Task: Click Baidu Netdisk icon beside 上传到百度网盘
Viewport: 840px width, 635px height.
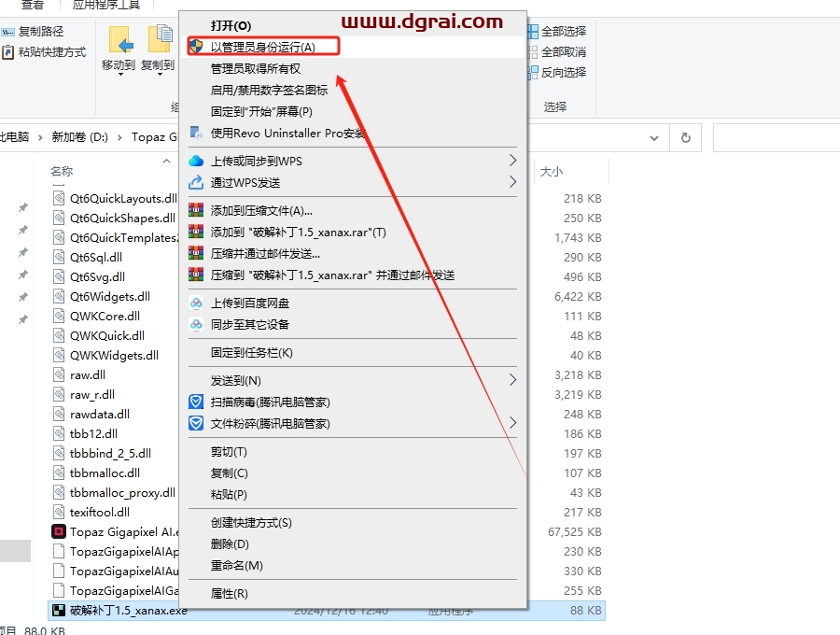Action: pyautogui.click(x=196, y=303)
